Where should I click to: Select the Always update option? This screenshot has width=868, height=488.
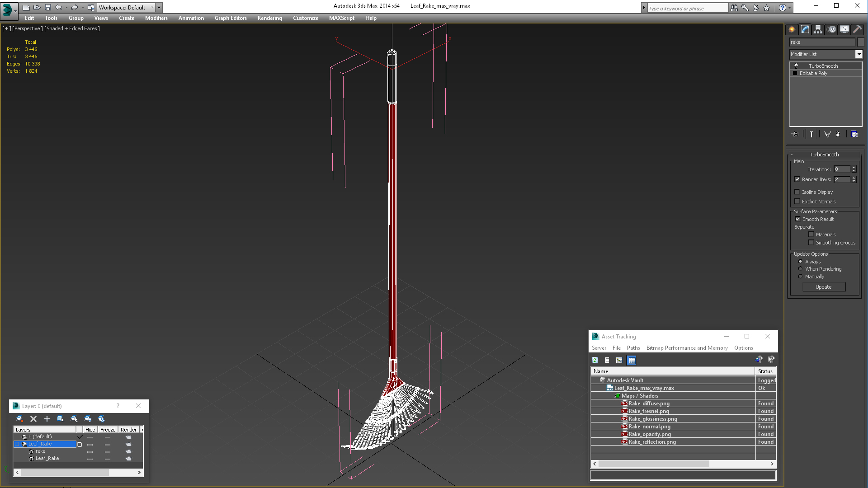click(801, 262)
